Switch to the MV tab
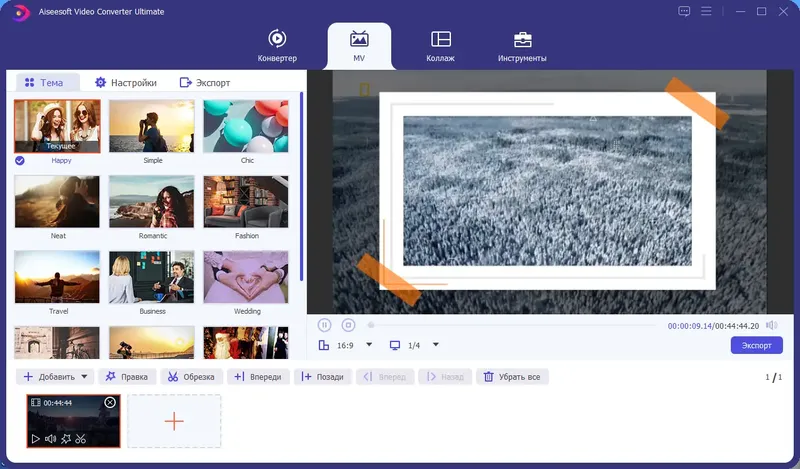 [359, 46]
